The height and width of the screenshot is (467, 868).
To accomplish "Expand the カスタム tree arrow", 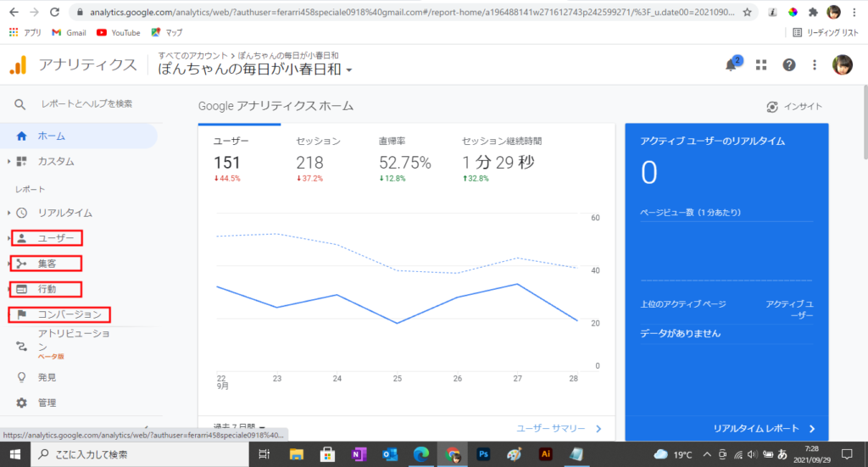I will click(8, 162).
